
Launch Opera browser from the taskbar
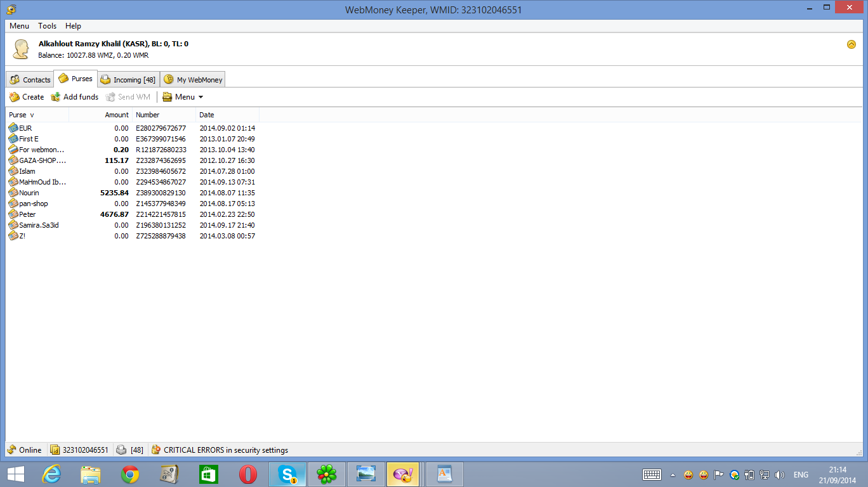[x=248, y=474]
